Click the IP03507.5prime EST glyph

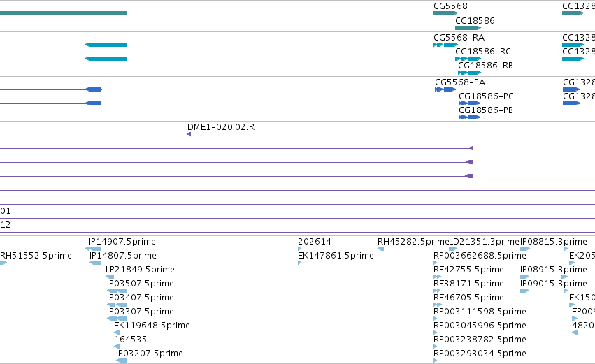[x=117, y=291]
